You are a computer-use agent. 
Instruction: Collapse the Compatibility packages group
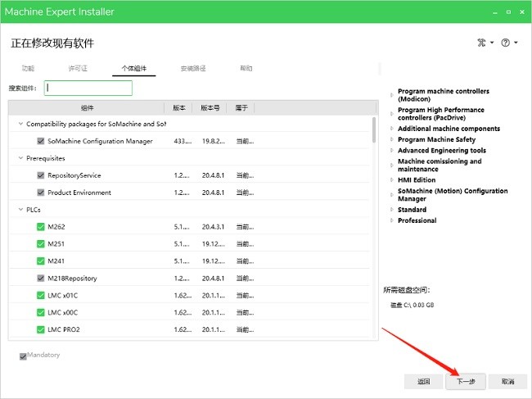[20, 124]
